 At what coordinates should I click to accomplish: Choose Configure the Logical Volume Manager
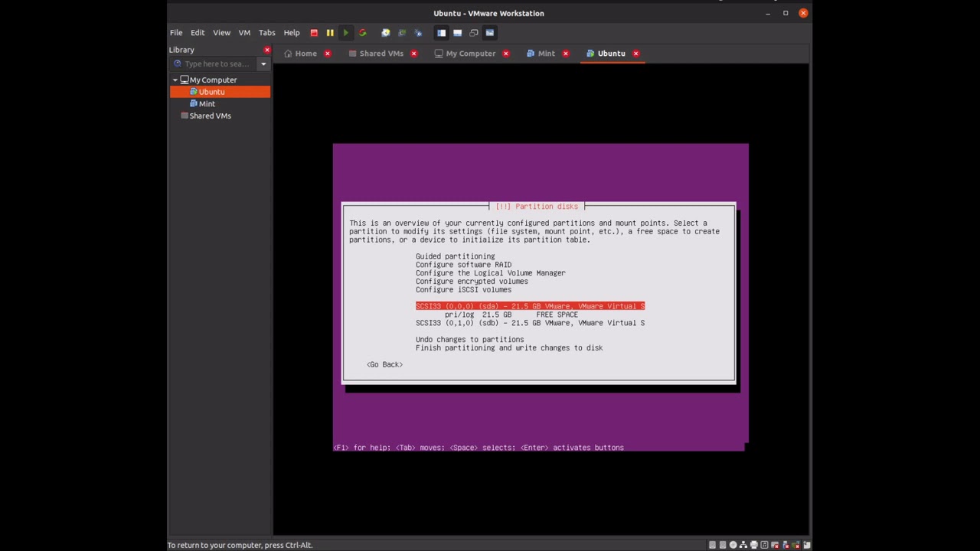491,273
